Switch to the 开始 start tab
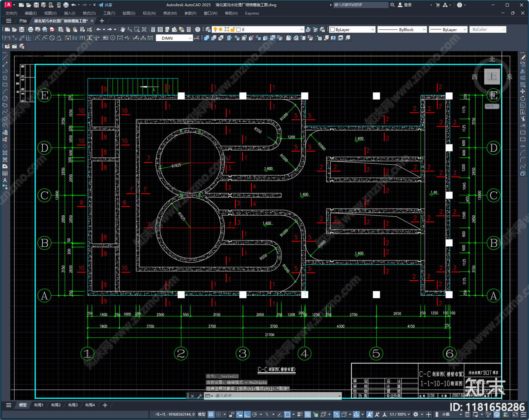The width and height of the screenshot is (529, 420). point(23,21)
